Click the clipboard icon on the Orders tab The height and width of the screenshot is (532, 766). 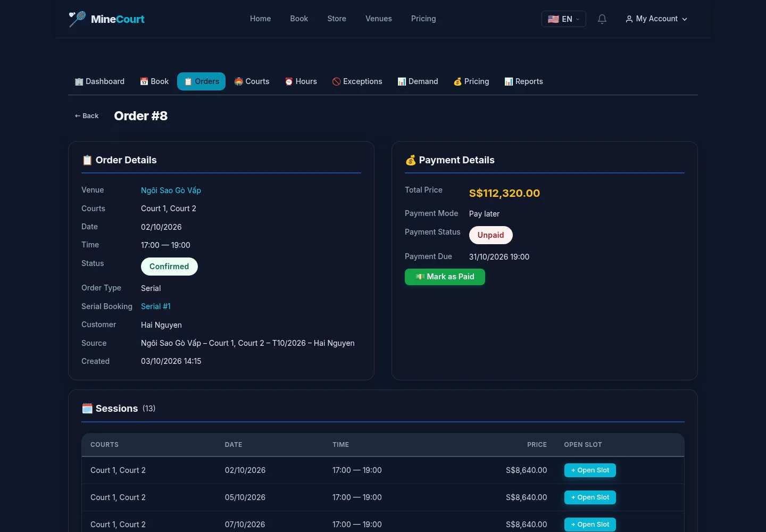pos(188,82)
